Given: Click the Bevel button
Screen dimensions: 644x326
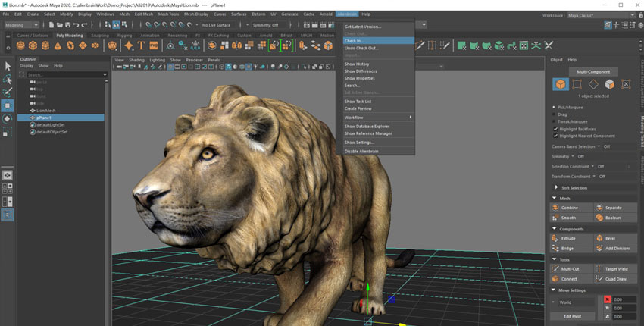Looking at the screenshot, I should 615,239.
